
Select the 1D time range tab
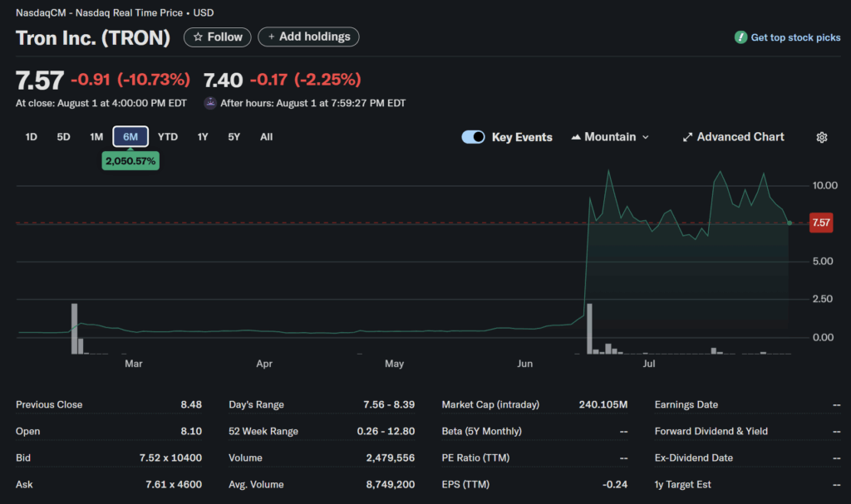(32, 137)
